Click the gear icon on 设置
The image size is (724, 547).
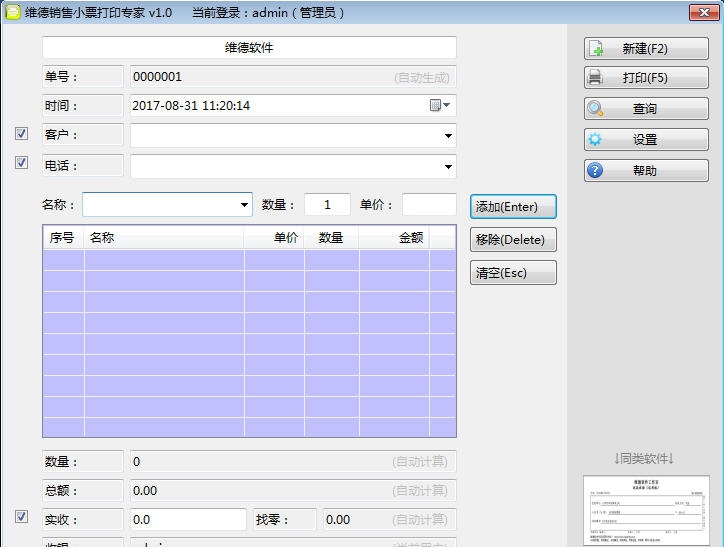point(596,140)
